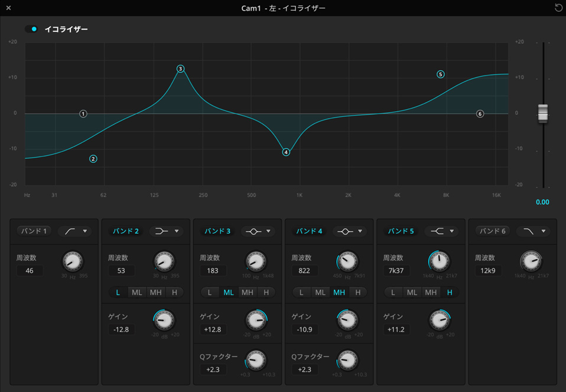Click the reset icon in title bar
Screen dimensions: 566x392
558,8
